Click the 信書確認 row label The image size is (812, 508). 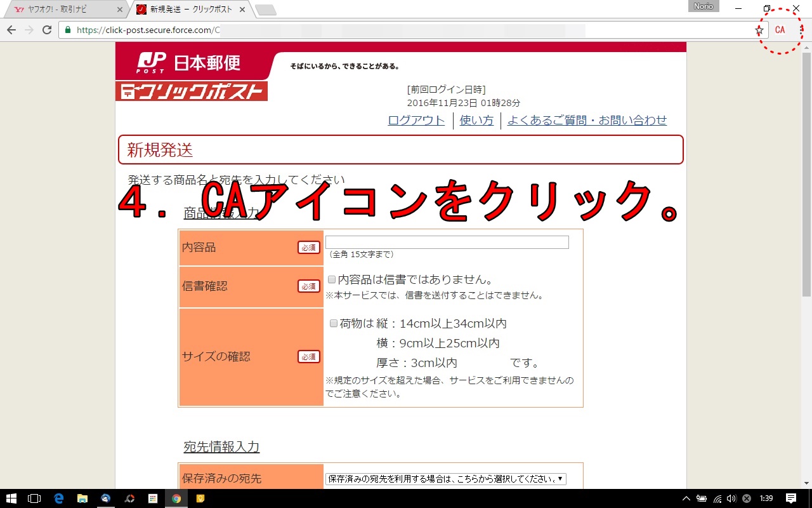(x=204, y=286)
